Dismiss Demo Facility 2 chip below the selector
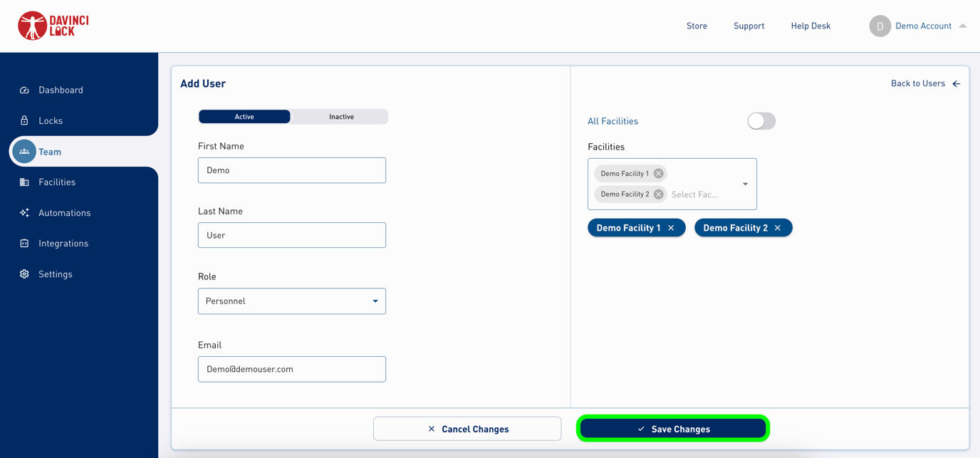 tap(776, 227)
